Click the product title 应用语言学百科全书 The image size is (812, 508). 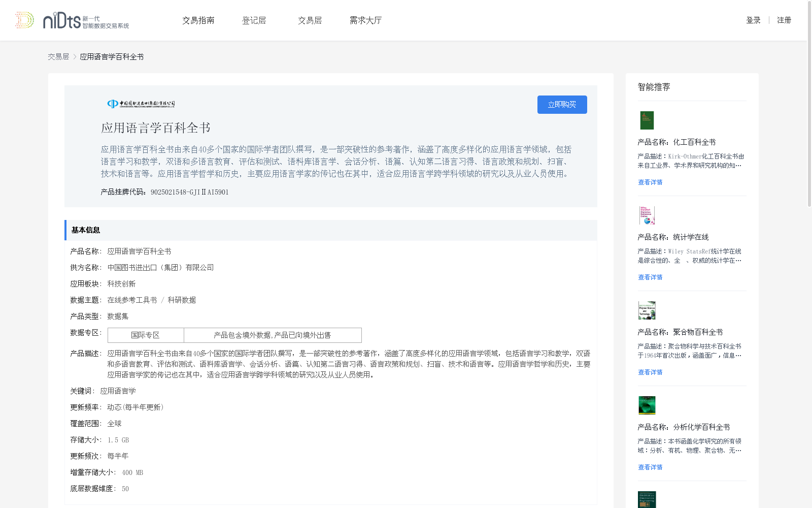(156, 128)
